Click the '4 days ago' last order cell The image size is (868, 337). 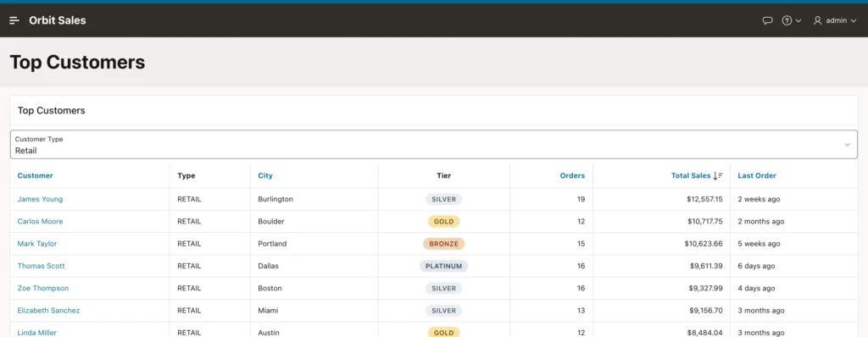point(756,288)
